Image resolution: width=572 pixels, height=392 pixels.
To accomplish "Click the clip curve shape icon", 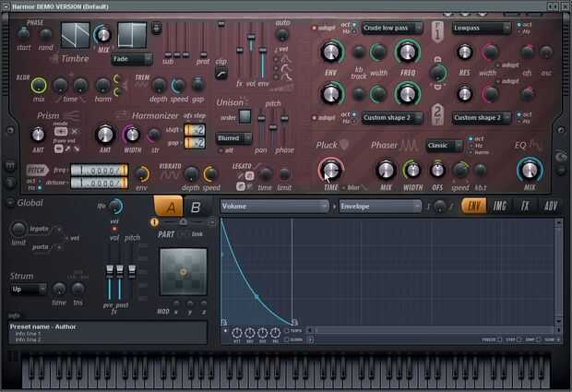I will pos(221,74).
